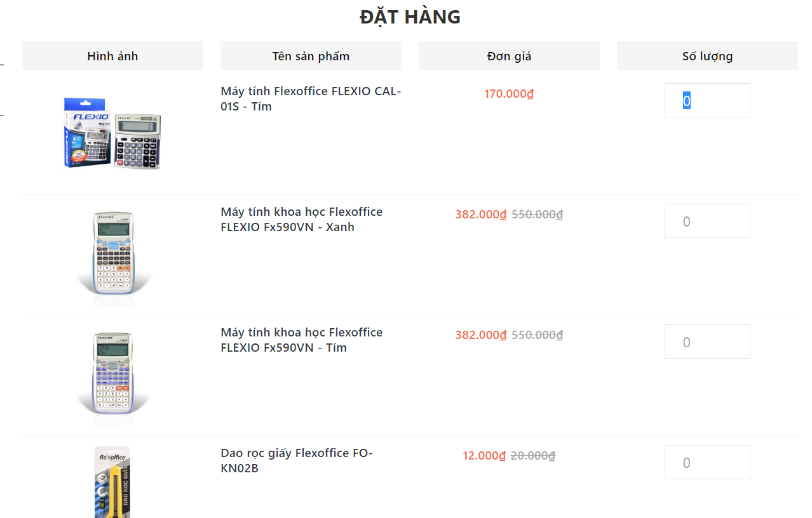
Task: Focus quantity field for Fx590VN - Tím
Action: coord(707,342)
